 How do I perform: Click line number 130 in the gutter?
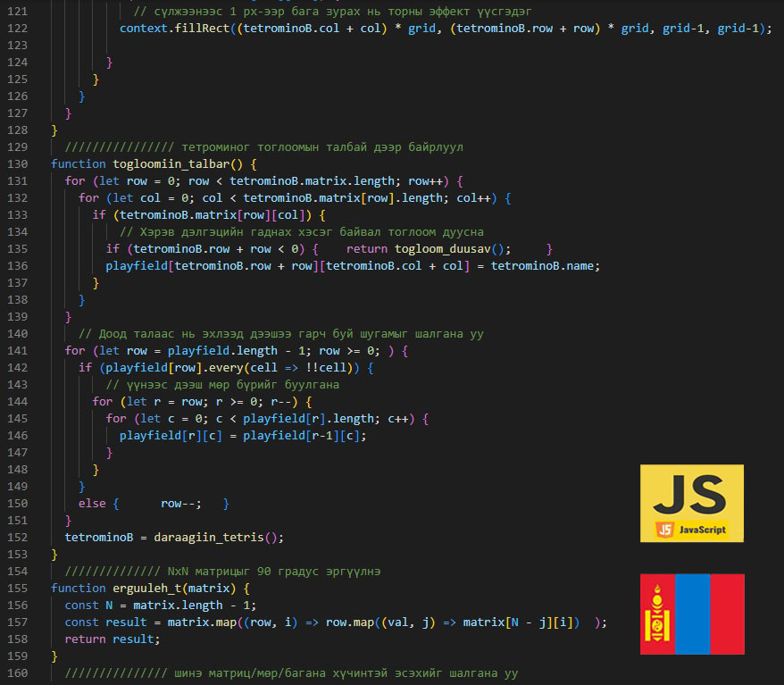click(18, 163)
